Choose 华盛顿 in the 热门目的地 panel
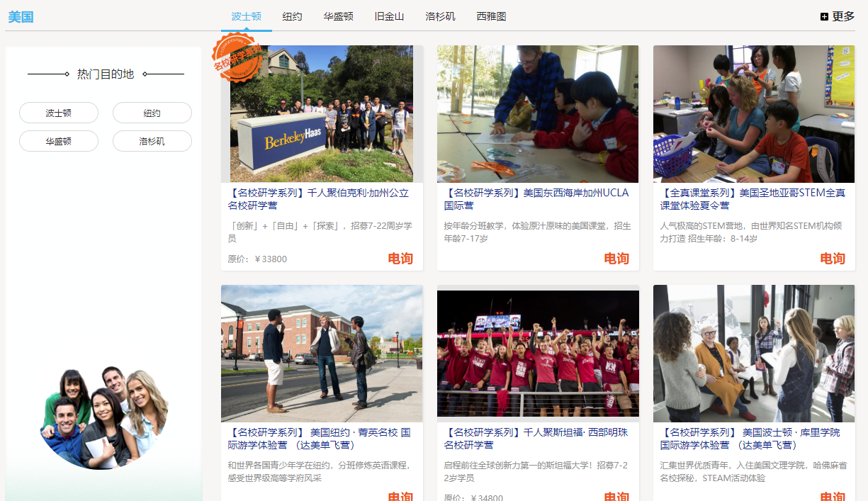 click(x=58, y=141)
